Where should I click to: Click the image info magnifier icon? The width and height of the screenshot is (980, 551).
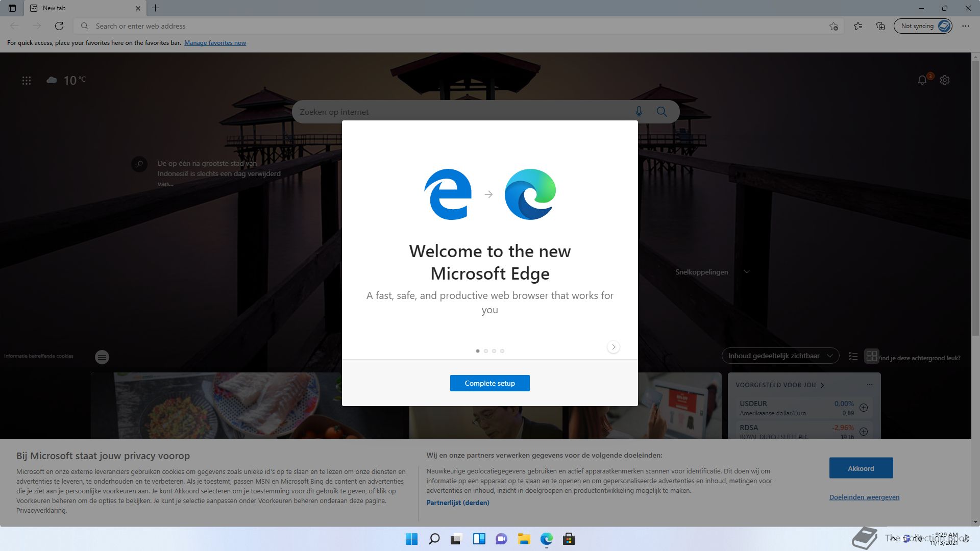[139, 164]
